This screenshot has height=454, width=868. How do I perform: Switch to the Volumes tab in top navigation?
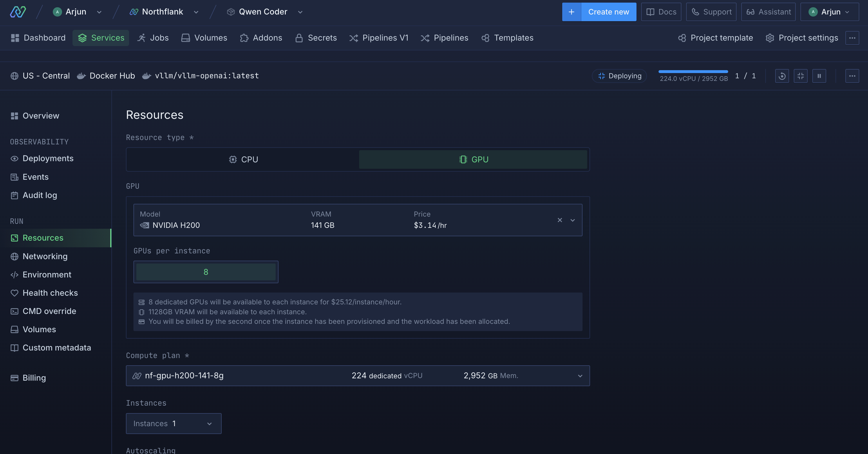tap(204, 38)
